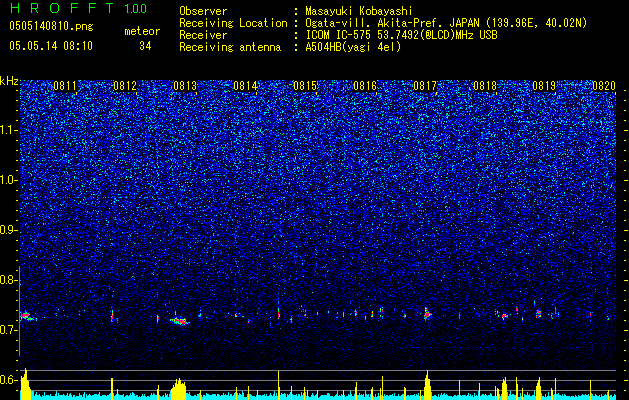Click the 0819 time marker
This screenshot has height=400, width=629.
pyautogui.click(x=544, y=86)
